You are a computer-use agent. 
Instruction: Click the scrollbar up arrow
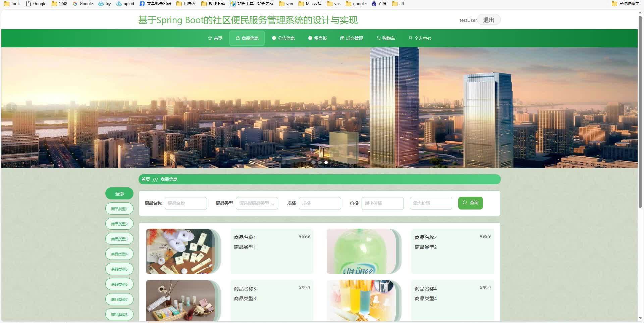[x=640, y=12]
